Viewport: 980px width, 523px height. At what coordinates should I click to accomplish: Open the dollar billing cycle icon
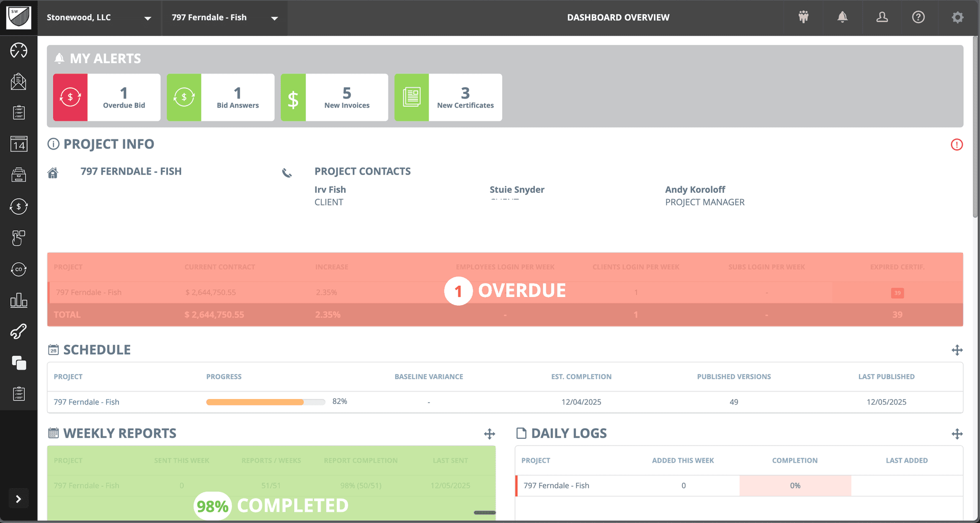[x=18, y=207]
